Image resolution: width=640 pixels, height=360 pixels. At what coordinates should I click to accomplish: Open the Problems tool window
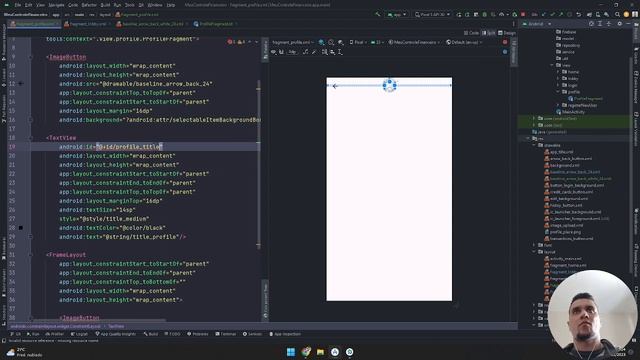click(x=198, y=334)
